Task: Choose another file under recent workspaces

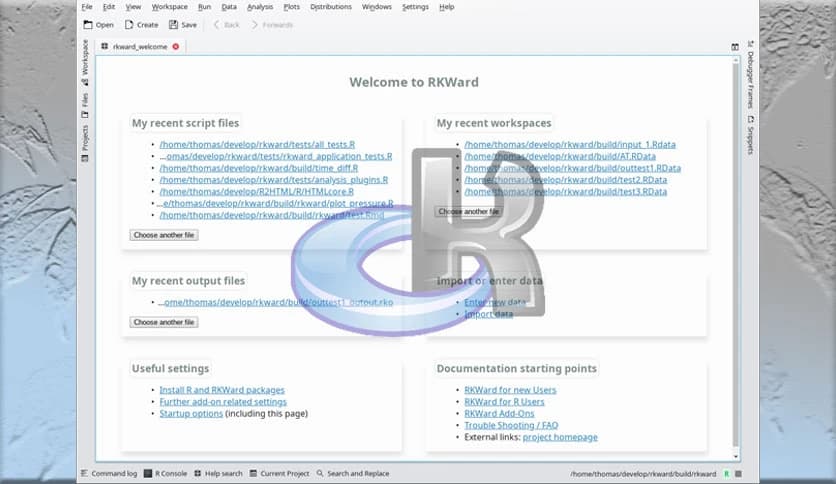Action: pos(468,212)
